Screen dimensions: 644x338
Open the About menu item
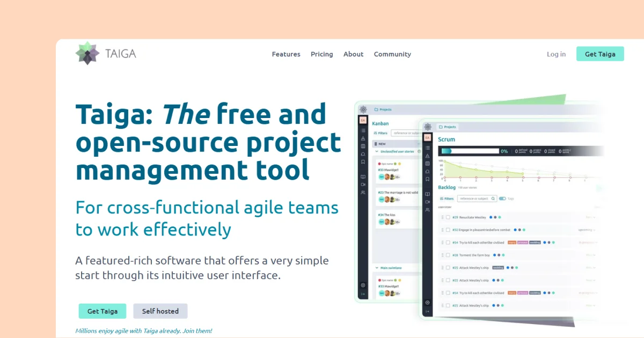click(x=353, y=54)
